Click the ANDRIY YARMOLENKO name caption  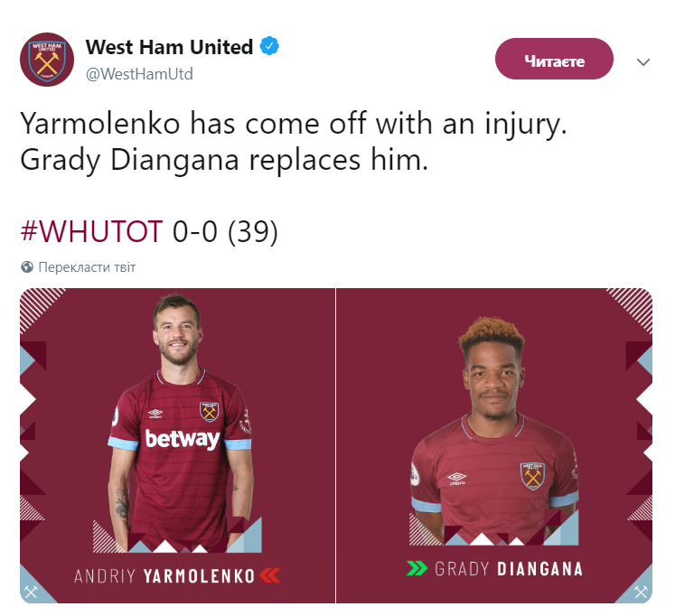click(x=164, y=576)
